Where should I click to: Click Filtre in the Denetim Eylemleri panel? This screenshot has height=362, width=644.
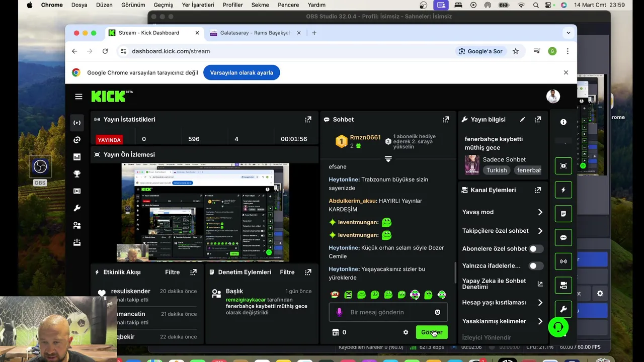(287, 272)
